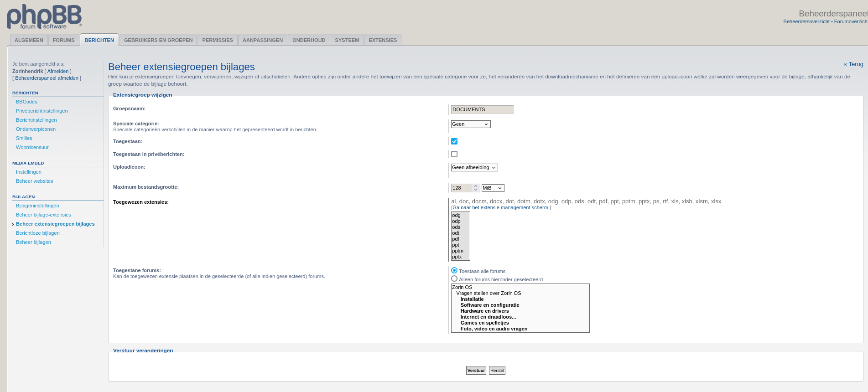This screenshot has width=868, height=392.
Task: Select Toestaan alle forums radio button
Action: (x=454, y=270)
